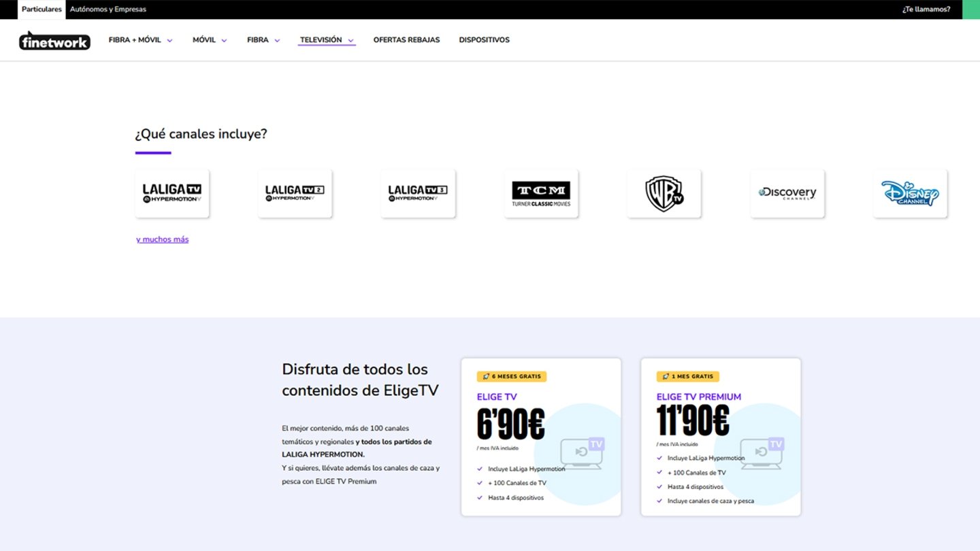Click the 6'90€ price

(511, 424)
